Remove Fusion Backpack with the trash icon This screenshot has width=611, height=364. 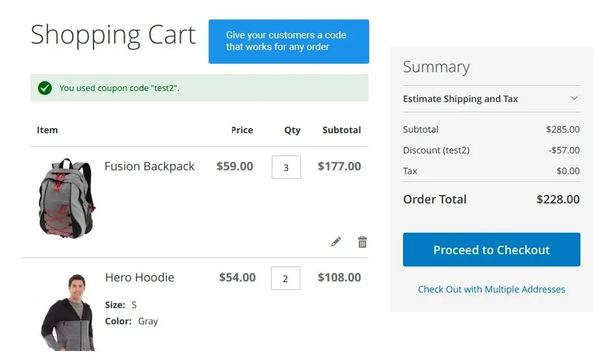tap(363, 242)
